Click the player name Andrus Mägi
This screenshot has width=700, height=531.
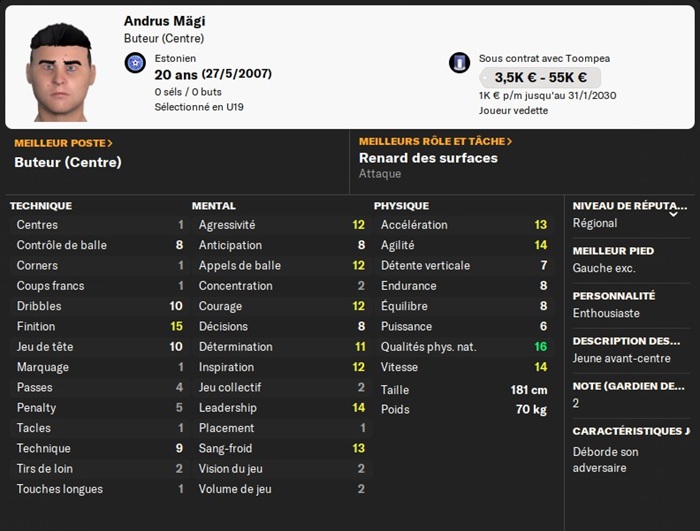(x=165, y=21)
